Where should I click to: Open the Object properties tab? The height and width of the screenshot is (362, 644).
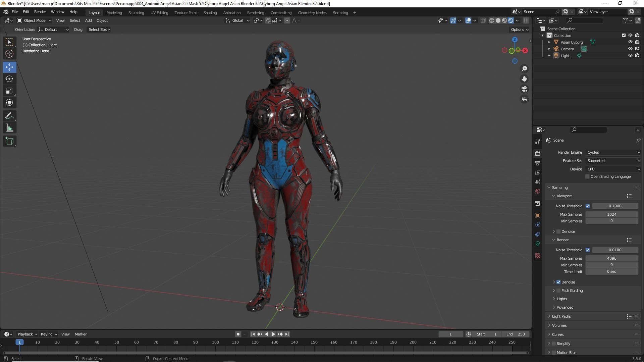point(538,215)
